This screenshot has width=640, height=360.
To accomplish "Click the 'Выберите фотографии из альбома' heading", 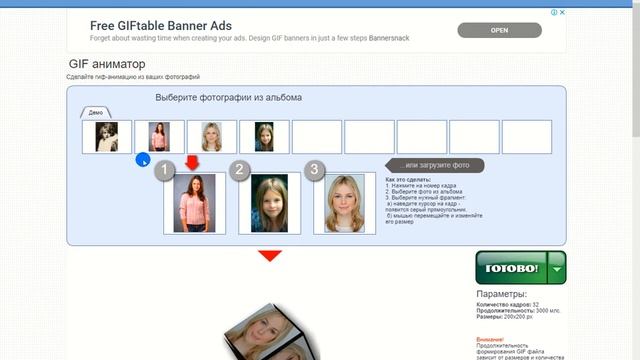I will [x=229, y=98].
